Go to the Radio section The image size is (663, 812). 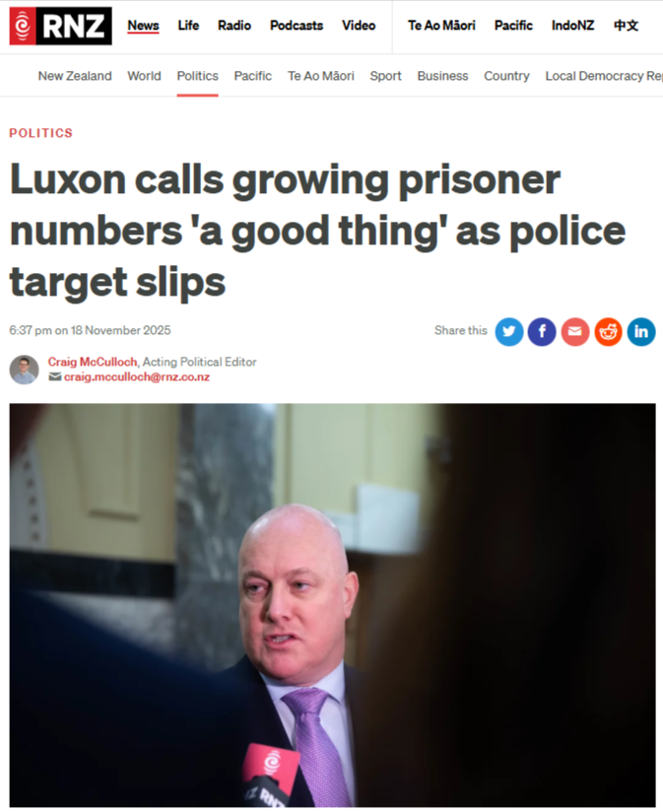pos(234,26)
